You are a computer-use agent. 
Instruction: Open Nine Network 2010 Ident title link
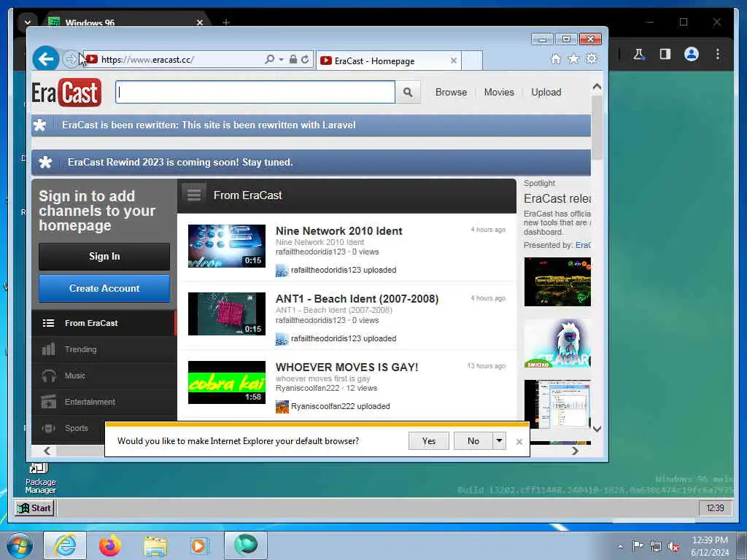[338, 231]
